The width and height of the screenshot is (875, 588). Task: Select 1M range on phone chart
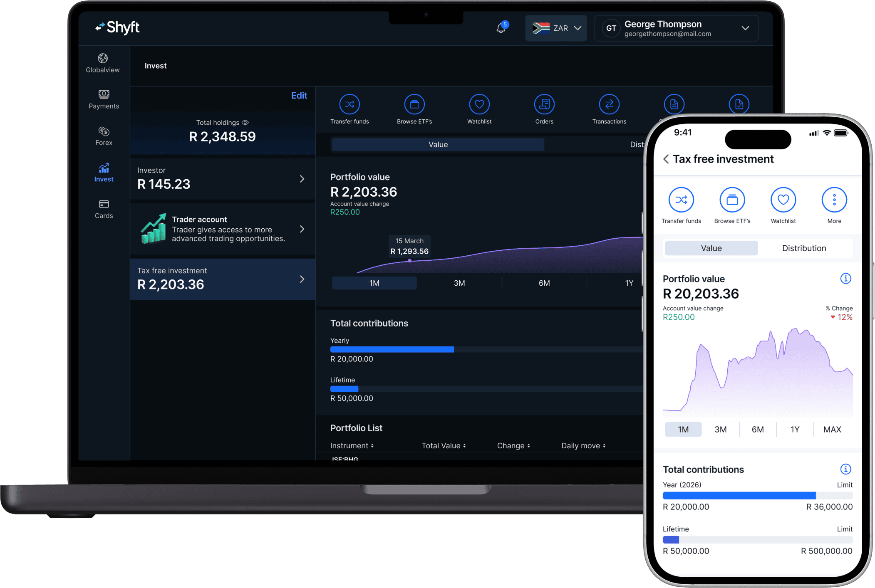click(683, 430)
